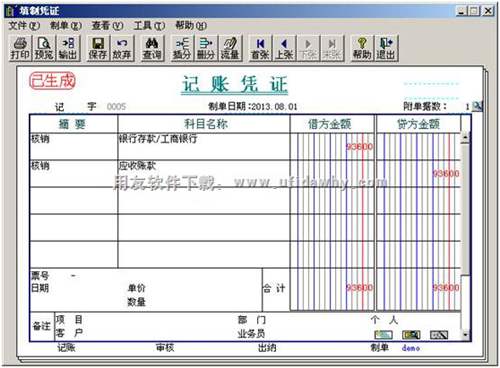This screenshot has width=500, height=368.
Task: Save the voucher with 保存 icon
Action: click(x=98, y=48)
